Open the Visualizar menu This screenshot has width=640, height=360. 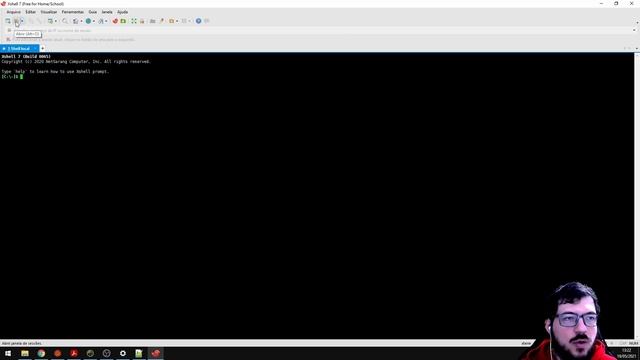tap(49, 12)
